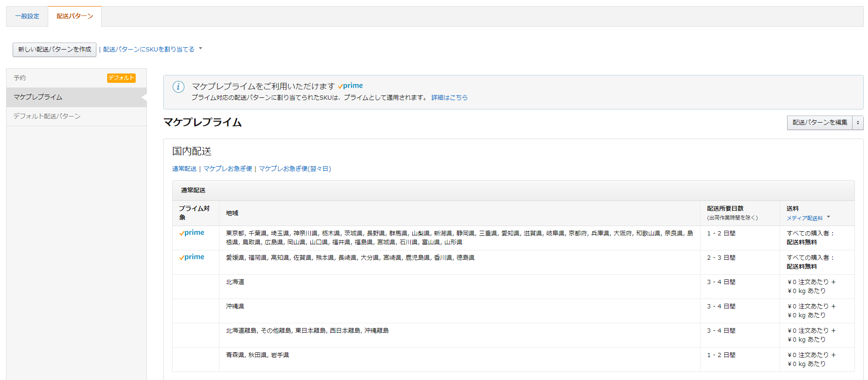This screenshot has height=380, width=868.
Task: Click the orange デフォルト badge
Action: tap(121, 78)
